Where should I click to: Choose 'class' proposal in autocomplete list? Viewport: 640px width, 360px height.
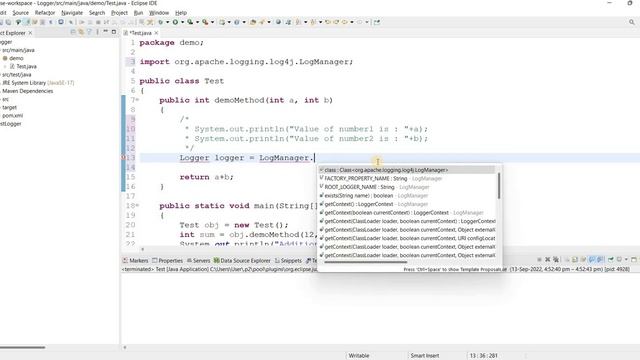(x=407, y=170)
